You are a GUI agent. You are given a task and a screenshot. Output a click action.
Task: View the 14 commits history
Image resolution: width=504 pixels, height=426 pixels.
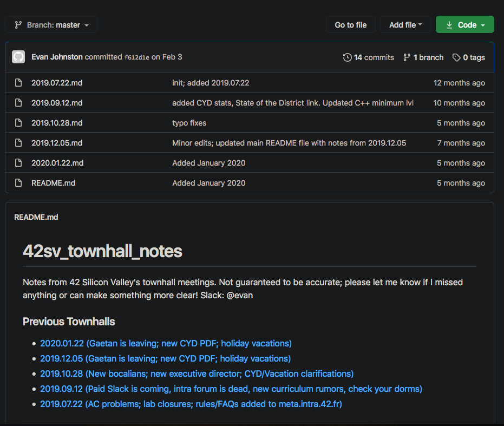click(374, 57)
